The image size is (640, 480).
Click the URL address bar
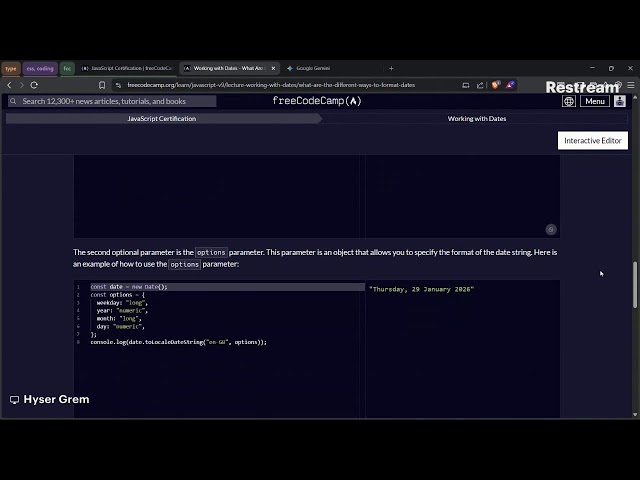[271, 85]
